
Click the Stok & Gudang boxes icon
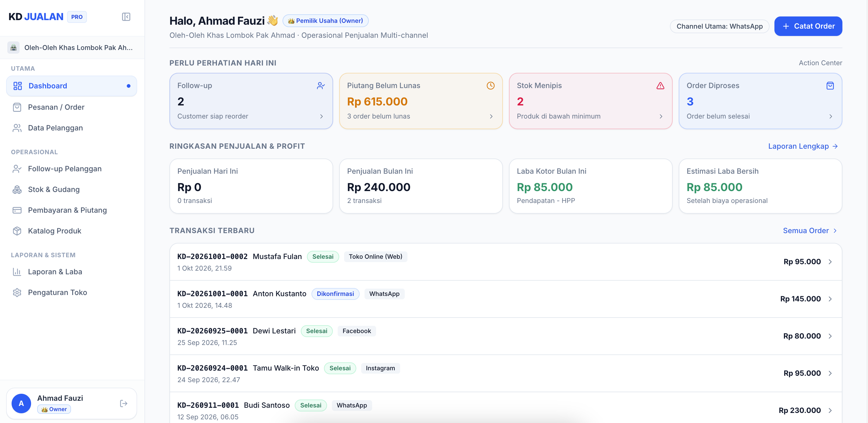pyautogui.click(x=17, y=190)
